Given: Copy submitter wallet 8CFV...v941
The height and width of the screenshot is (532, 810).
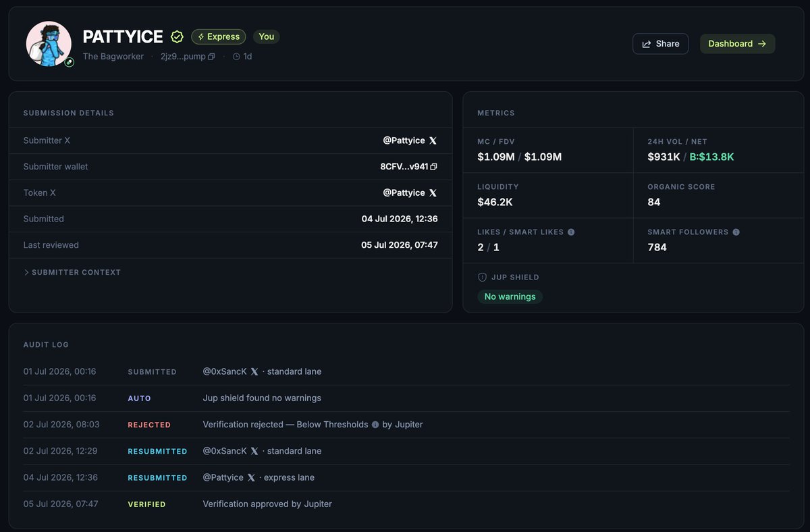Looking at the screenshot, I should 433,167.
